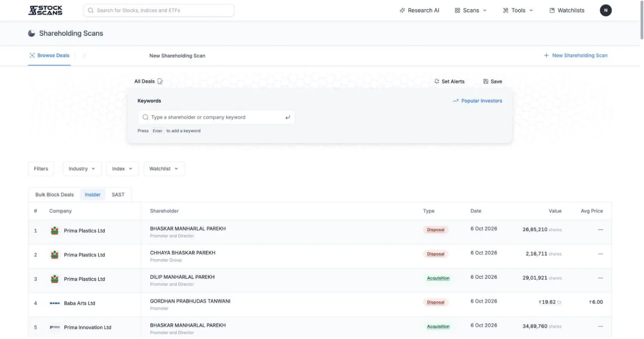Click the edit icon beside All Deals

pos(161,82)
